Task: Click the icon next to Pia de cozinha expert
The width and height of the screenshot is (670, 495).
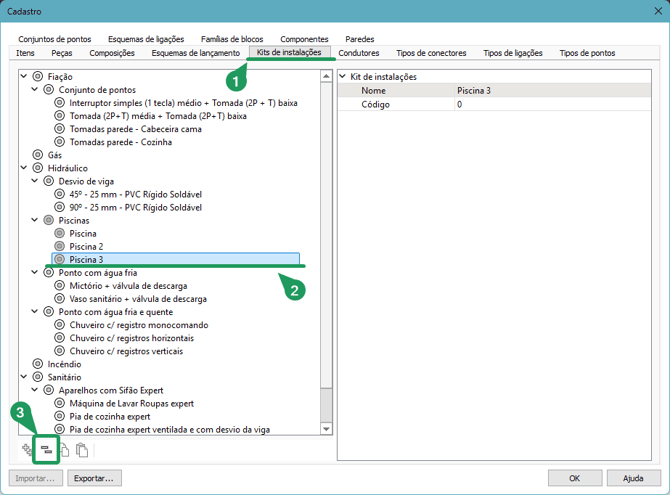Action: [x=60, y=416]
